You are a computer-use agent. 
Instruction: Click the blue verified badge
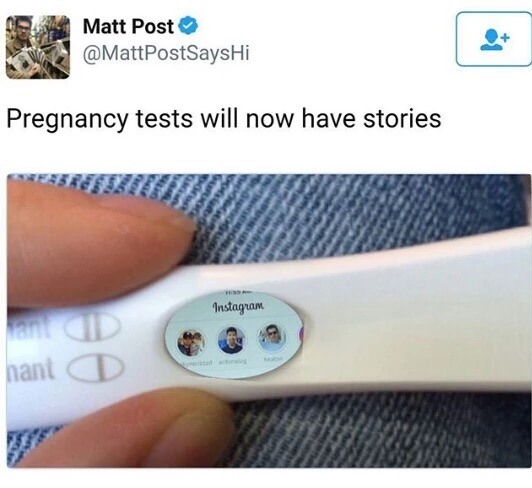[188, 26]
